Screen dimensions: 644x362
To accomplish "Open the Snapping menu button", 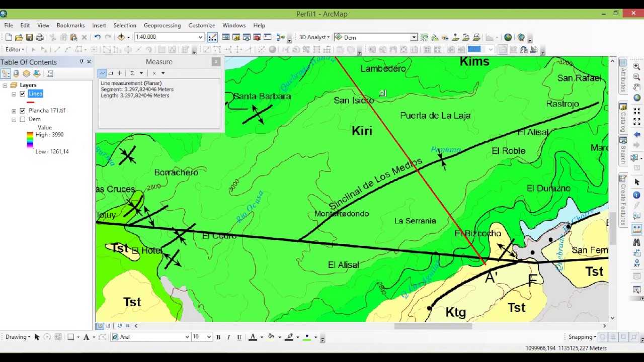I will (x=582, y=337).
